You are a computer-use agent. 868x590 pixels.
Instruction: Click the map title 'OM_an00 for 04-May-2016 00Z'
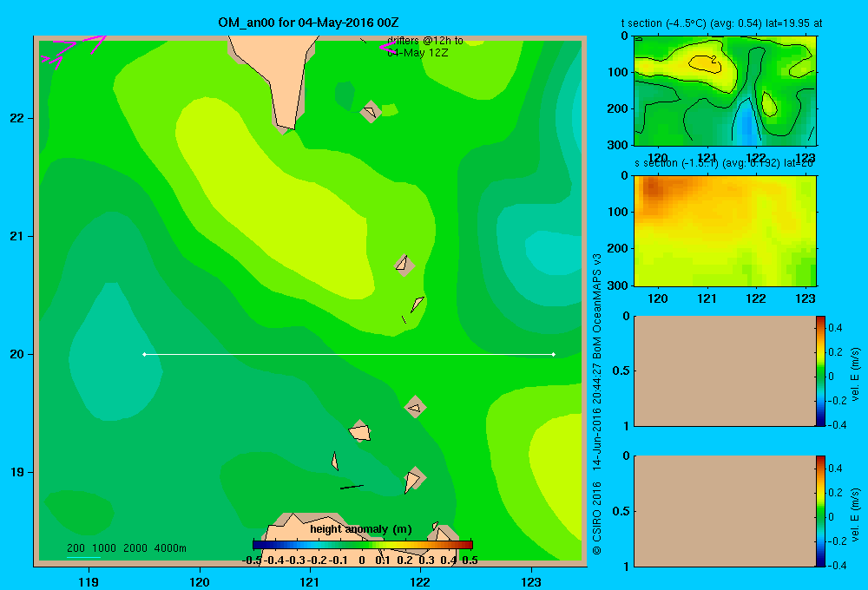[308, 23]
